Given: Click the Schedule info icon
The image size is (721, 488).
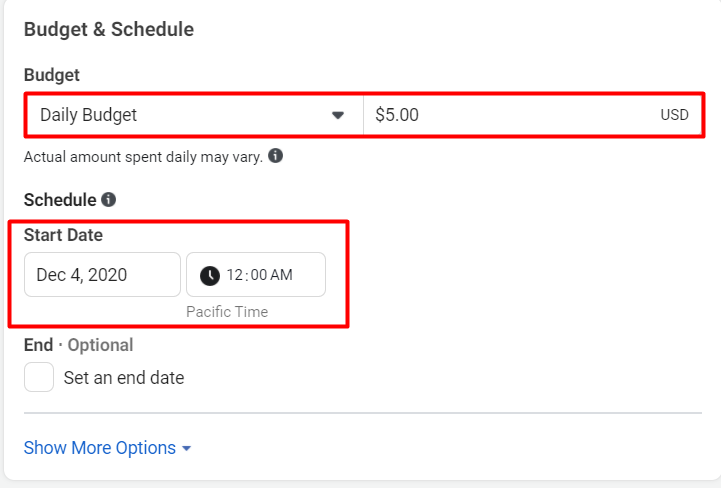Looking at the screenshot, I should [109, 200].
